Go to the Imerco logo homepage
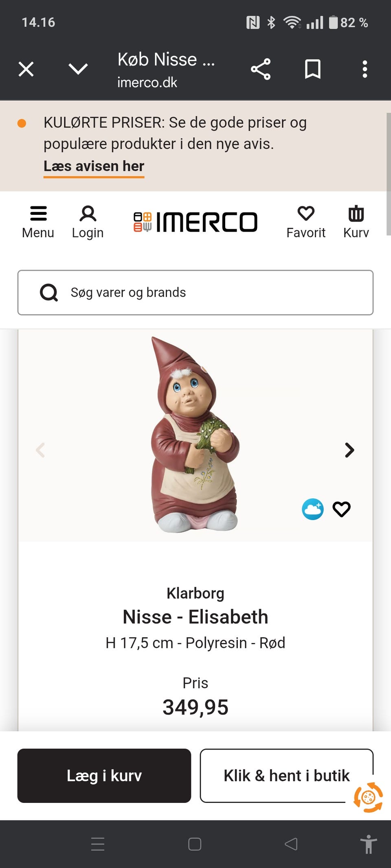This screenshot has width=391, height=868. tap(196, 222)
